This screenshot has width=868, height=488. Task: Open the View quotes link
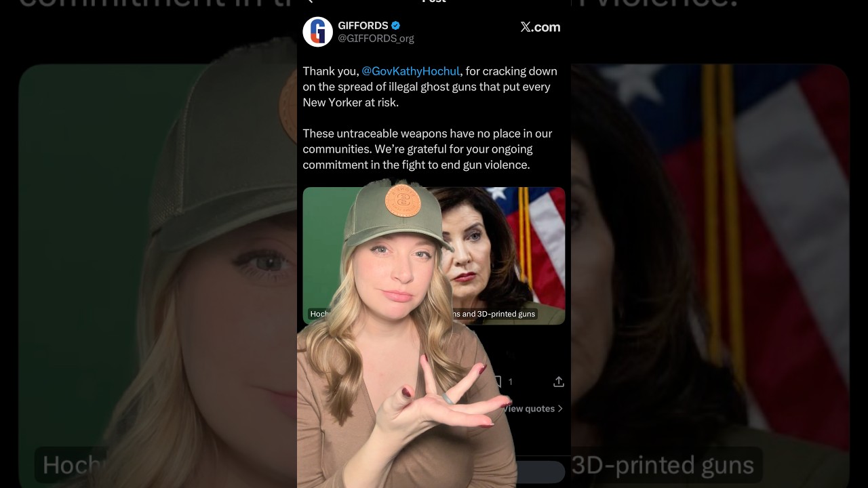click(x=534, y=409)
